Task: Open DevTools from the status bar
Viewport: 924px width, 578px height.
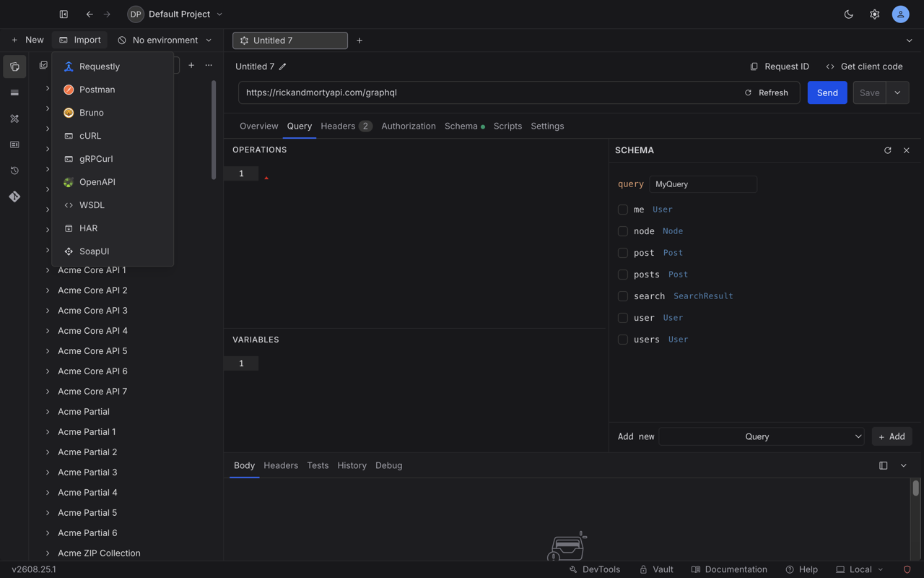Action: coord(595,569)
